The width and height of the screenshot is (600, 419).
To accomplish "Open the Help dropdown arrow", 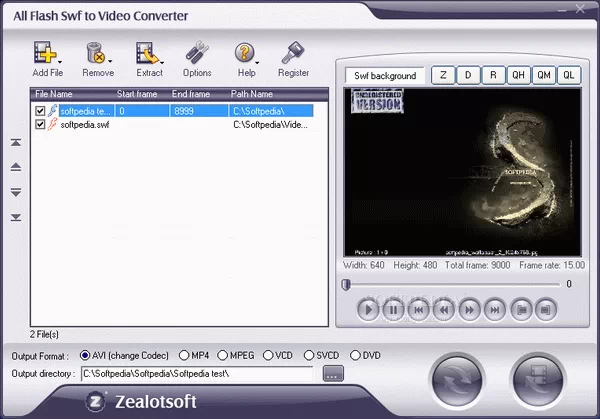I will [x=257, y=62].
